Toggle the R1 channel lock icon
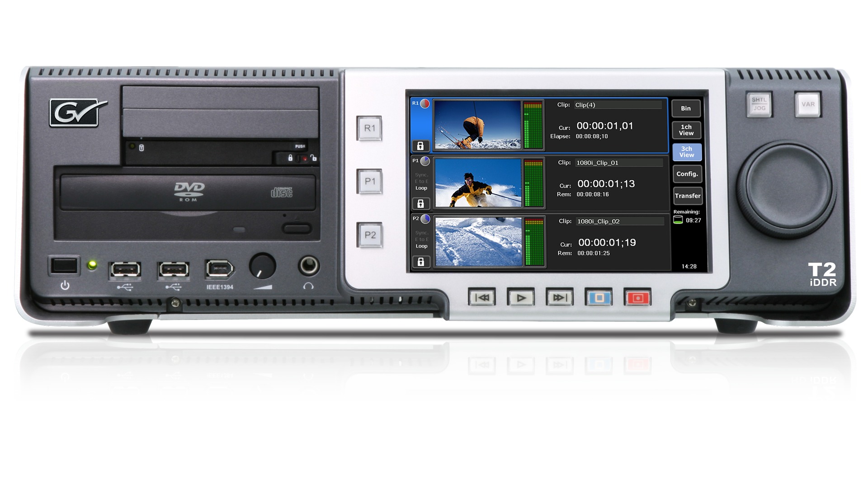The height and width of the screenshot is (488, 868). [x=420, y=146]
